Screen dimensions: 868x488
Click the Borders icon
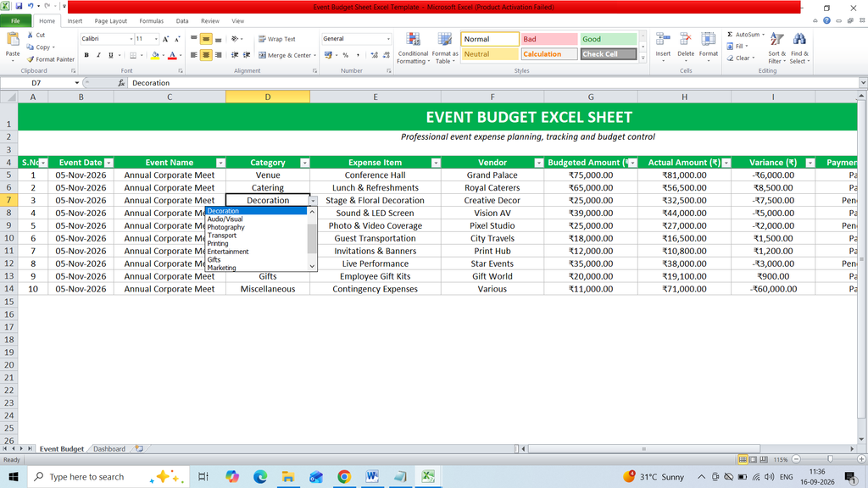click(133, 55)
